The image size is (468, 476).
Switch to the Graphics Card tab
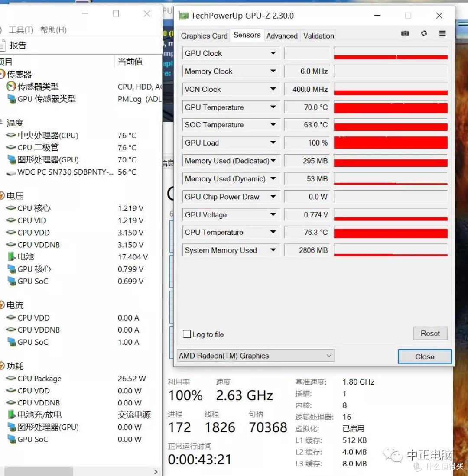(x=204, y=36)
